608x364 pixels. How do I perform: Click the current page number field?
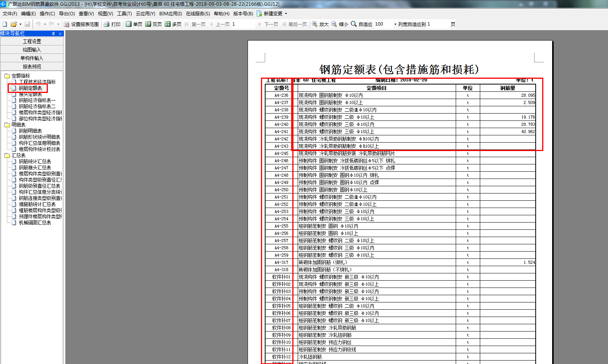click(243, 24)
